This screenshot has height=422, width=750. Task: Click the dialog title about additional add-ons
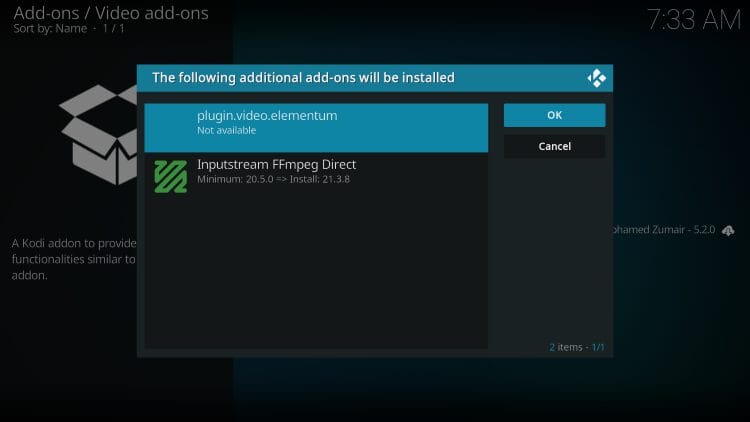coord(303,77)
